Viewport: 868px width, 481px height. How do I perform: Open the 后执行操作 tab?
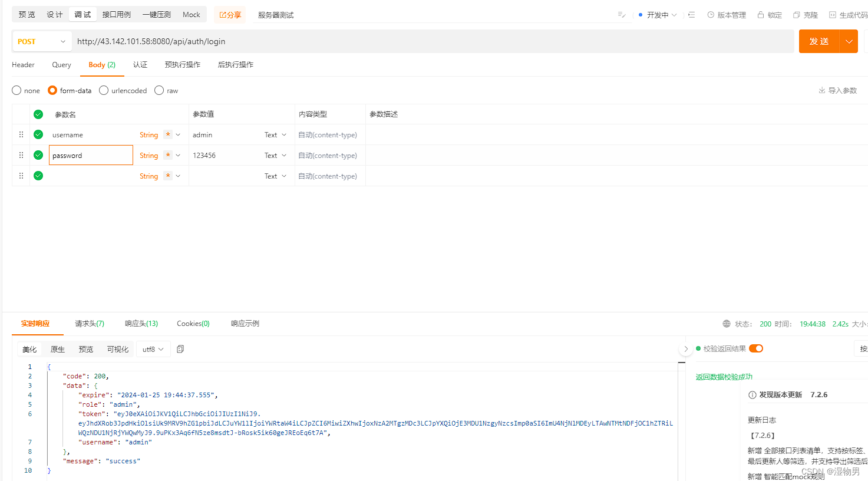point(236,65)
